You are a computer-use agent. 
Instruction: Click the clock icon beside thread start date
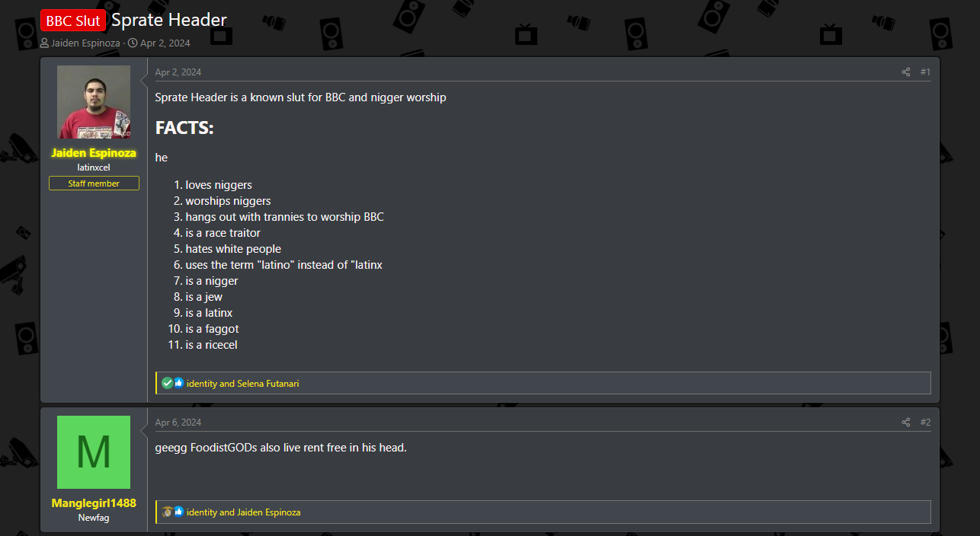(133, 43)
